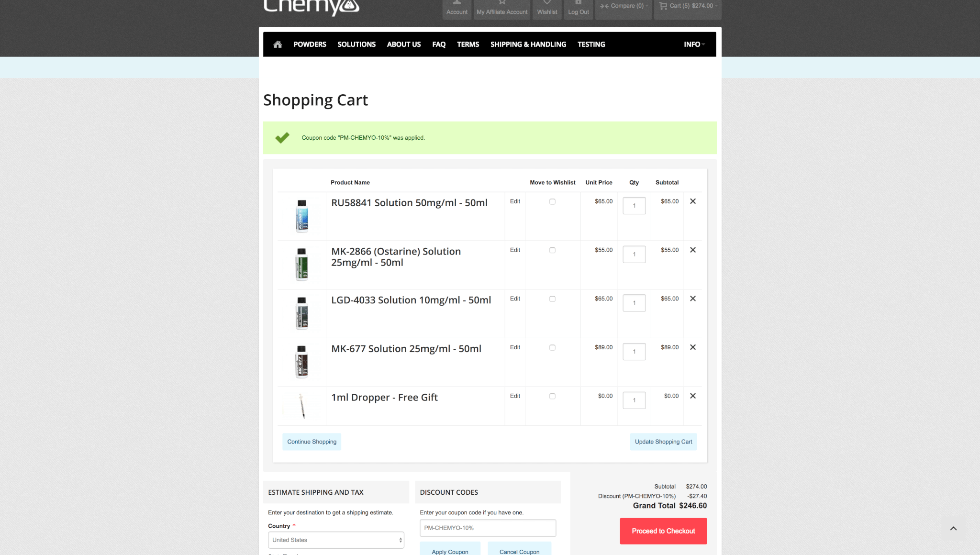Open the 1ml Dropper thumbnail
980x555 pixels.
tap(301, 406)
